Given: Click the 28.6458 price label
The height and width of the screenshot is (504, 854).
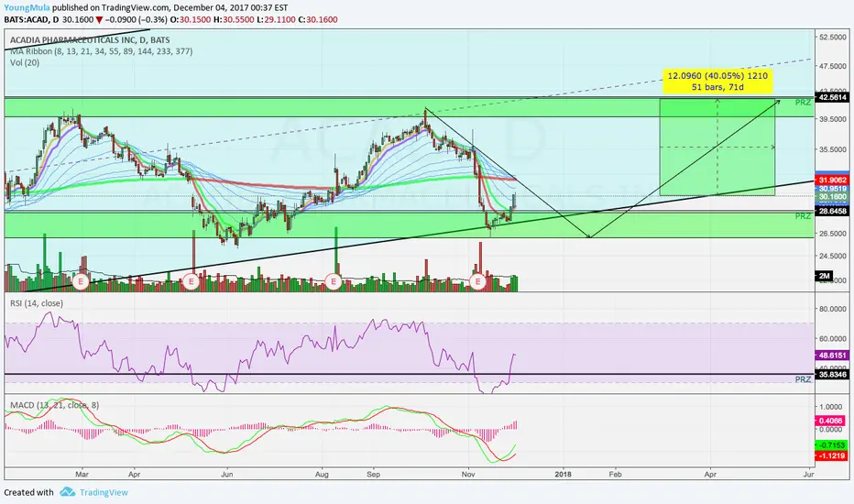Looking at the screenshot, I should pos(832,211).
